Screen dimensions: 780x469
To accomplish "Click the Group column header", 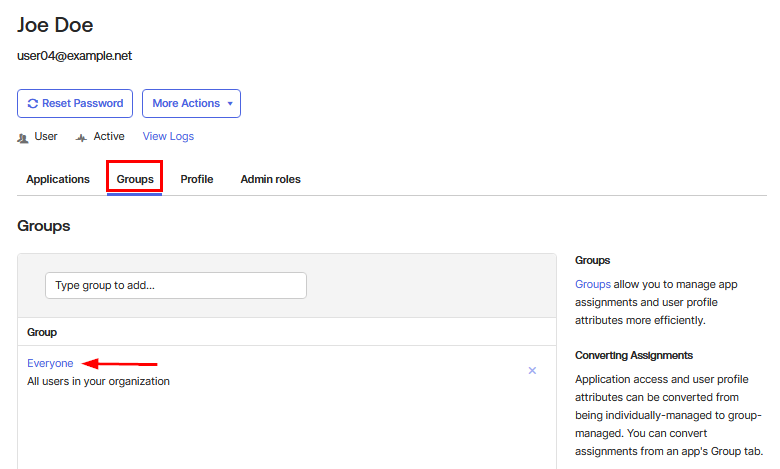I will click(42, 331).
